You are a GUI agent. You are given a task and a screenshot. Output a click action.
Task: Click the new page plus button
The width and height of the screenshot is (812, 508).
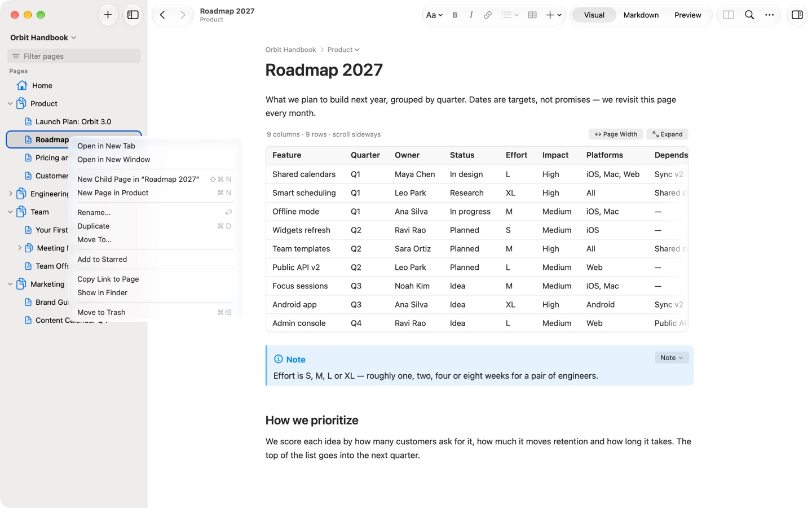coord(108,15)
